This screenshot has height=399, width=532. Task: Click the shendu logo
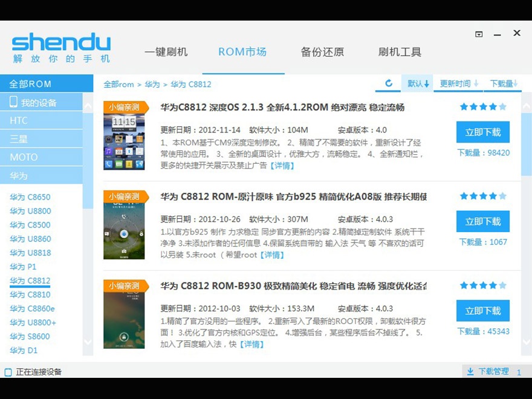[61, 48]
